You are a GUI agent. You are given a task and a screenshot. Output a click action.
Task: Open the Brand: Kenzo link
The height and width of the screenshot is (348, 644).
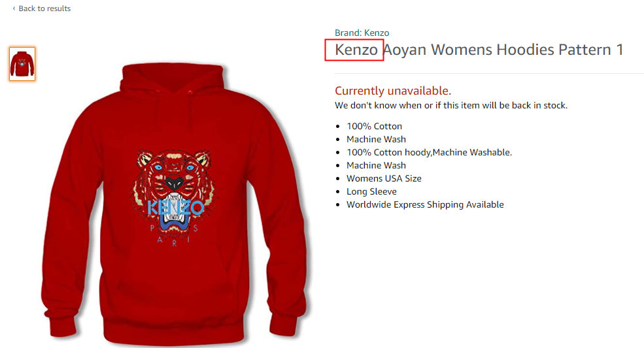click(x=362, y=33)
